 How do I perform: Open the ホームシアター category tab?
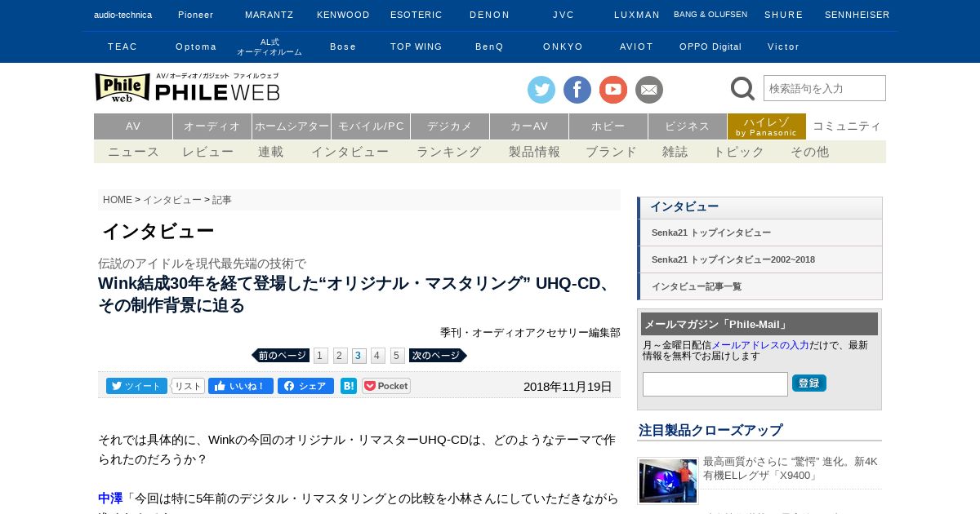point(292,126)
